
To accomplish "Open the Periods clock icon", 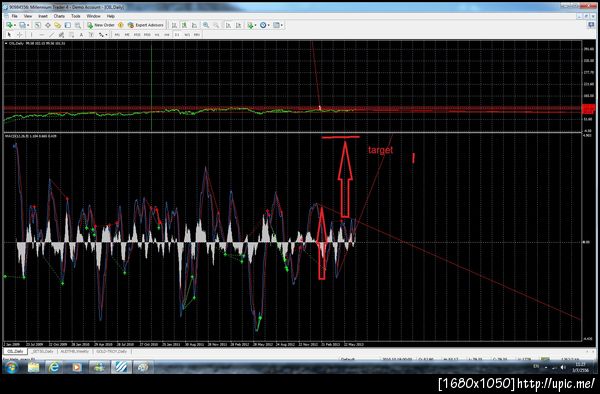I will (x=263, y=25).
